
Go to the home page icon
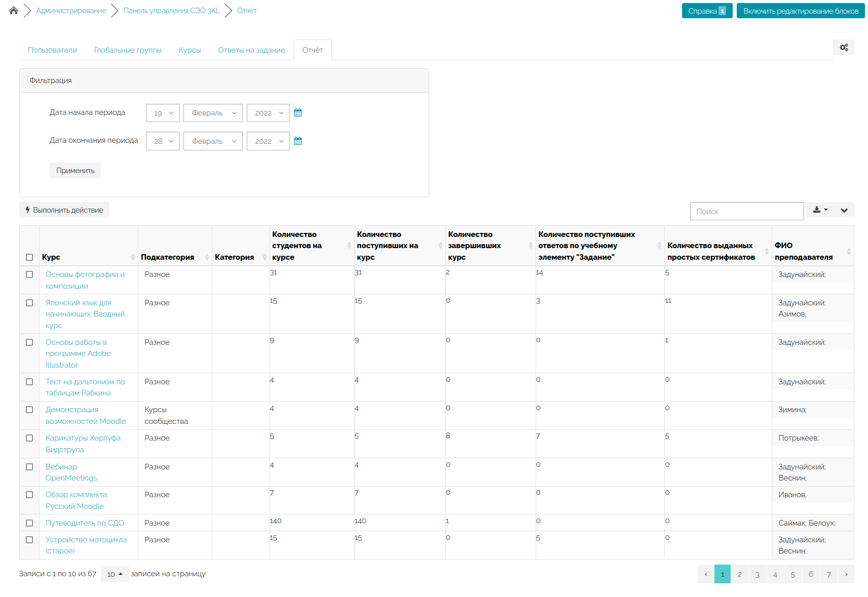tap(14, 11)
